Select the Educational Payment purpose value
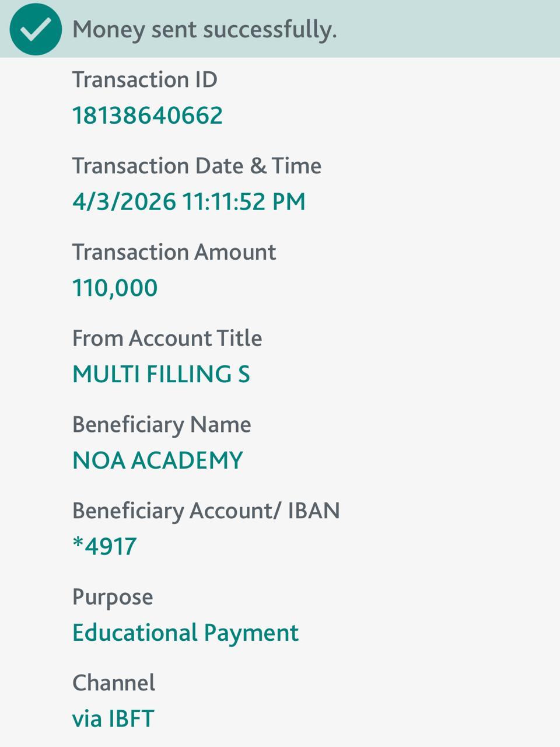The width and height of the screenshot is (560, 747). [x=185, y=633]
